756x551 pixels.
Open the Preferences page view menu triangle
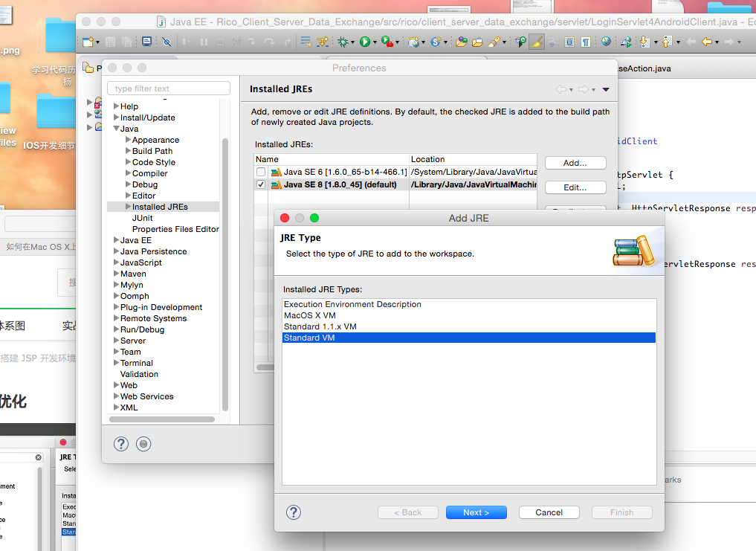606,89
